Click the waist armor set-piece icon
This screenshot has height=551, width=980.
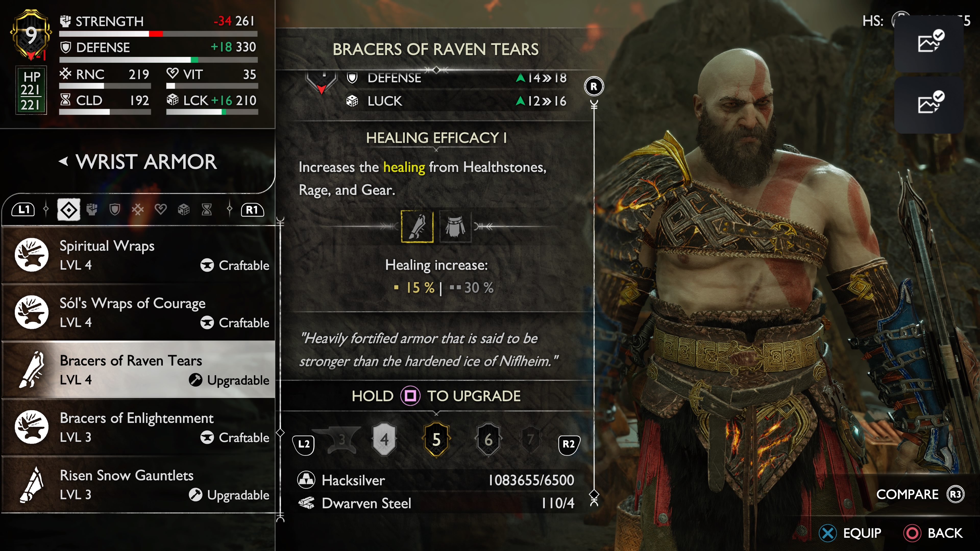point(455,227)
